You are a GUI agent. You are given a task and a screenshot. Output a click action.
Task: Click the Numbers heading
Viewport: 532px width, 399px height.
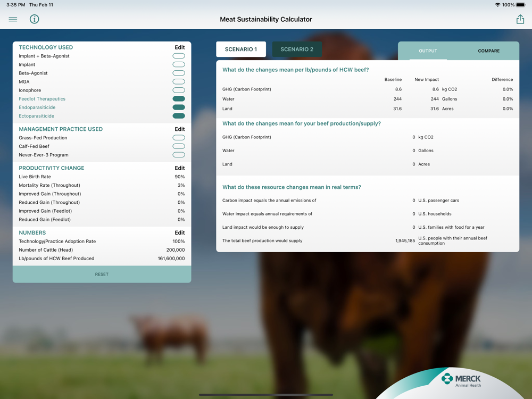[32, 233]
